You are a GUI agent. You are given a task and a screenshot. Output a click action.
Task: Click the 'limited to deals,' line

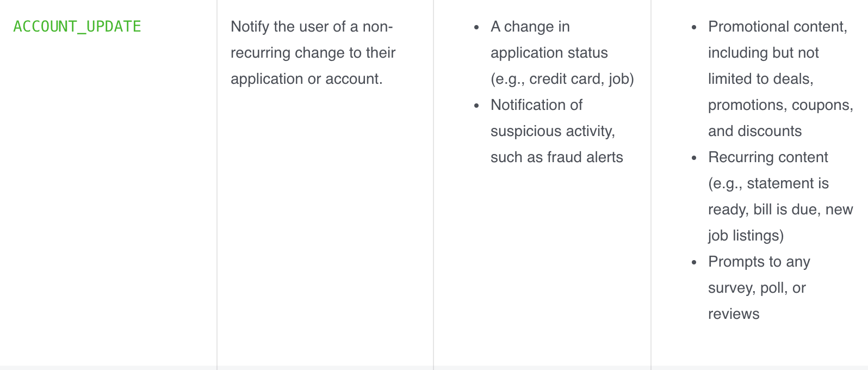pyautogui.click(x=761, y=79)
